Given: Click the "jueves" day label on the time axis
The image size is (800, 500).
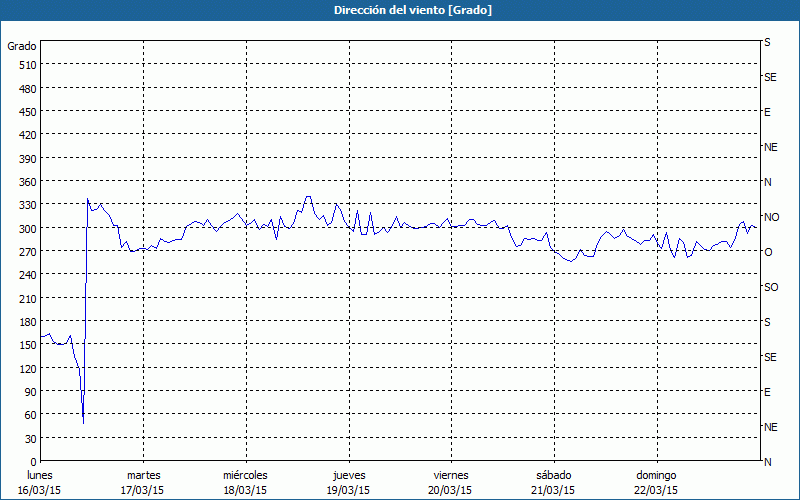Looking at the screenshot, I should coord(347,475).
